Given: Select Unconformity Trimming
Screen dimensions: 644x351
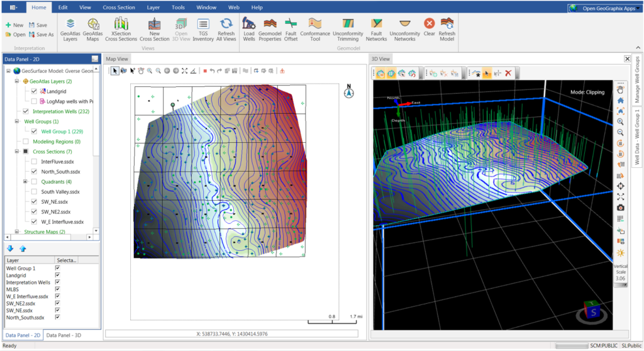Looking at the screenshot, I should point(348,30).
